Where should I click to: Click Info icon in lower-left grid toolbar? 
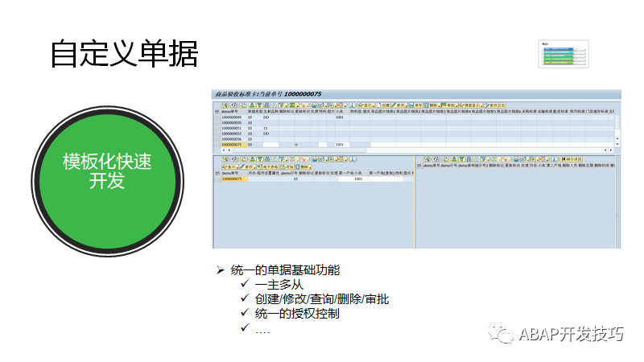tap(353, 159)
